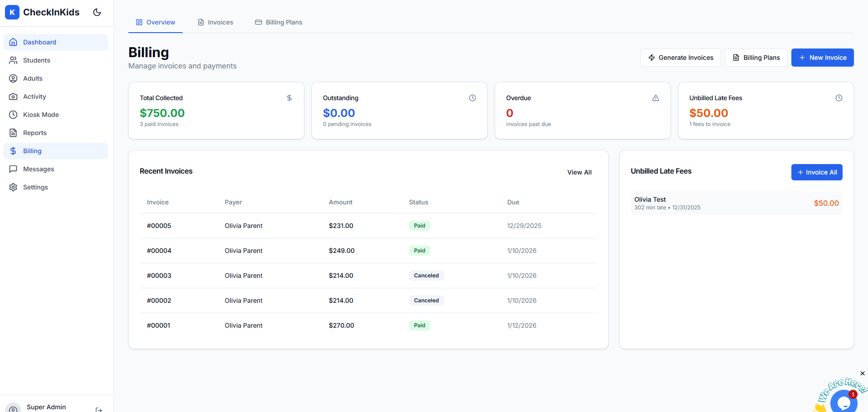The image size is (868, 412).
Task: Open Dashboard from the sidebar
Action: [x=55, y=42]
